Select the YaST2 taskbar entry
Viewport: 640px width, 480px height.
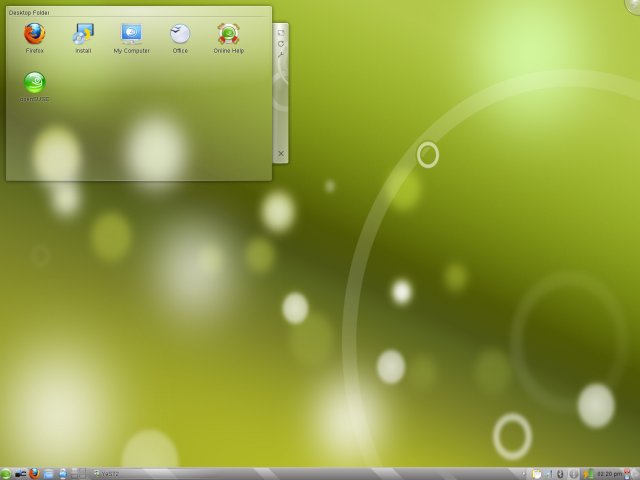(x=106, y=474)
